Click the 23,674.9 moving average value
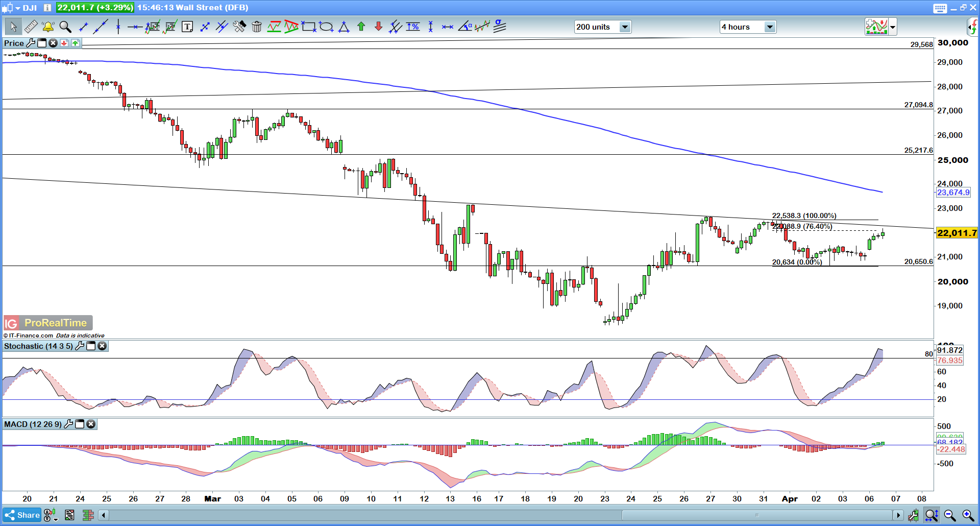The image size is (980, 526). click(953, 193)
